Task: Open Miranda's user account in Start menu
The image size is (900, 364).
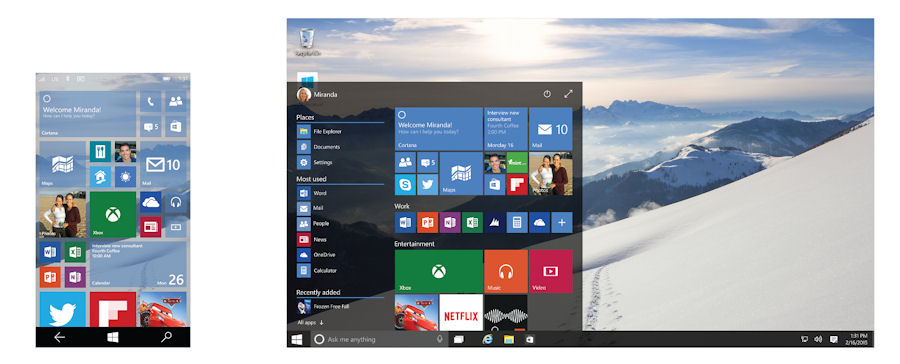Action: pos(317,95)
